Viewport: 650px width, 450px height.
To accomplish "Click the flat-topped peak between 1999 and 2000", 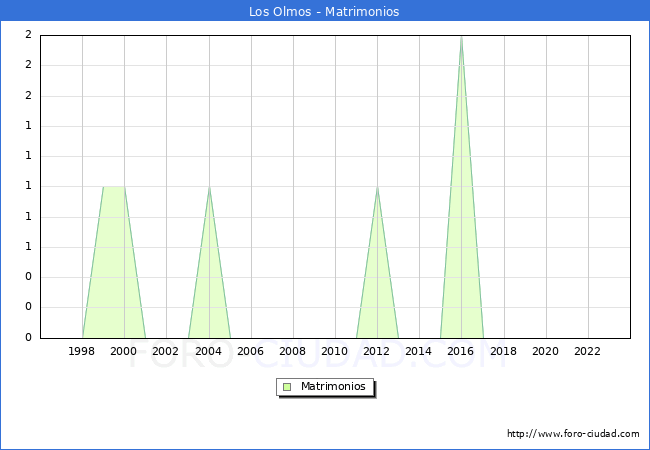I will pos(114,188).
